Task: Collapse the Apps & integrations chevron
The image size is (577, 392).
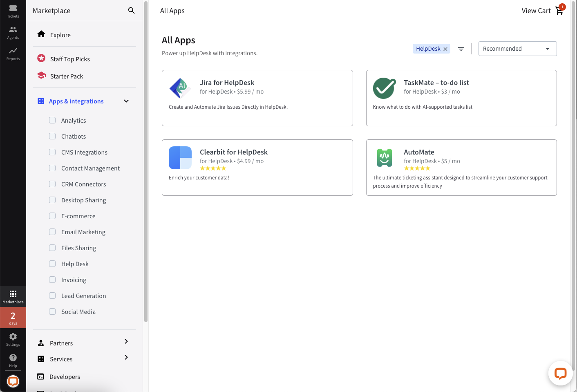Action: [x=126, y=101]
